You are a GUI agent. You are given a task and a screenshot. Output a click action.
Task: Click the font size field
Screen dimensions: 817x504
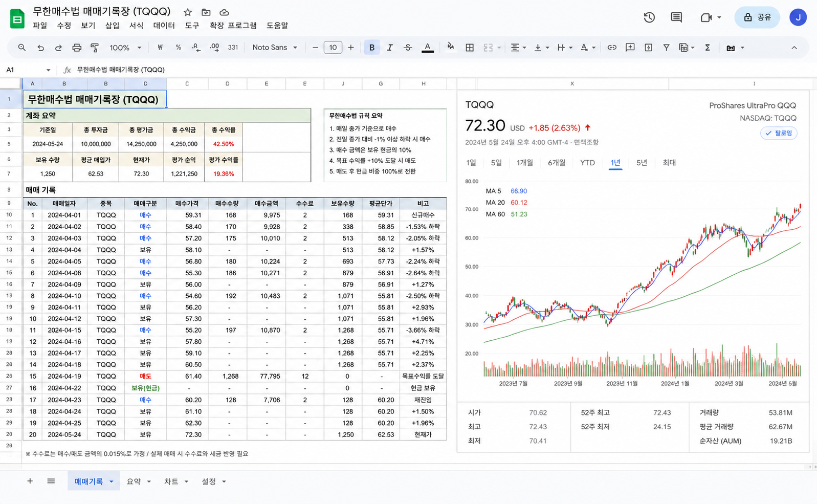click(x=333, y=48)
